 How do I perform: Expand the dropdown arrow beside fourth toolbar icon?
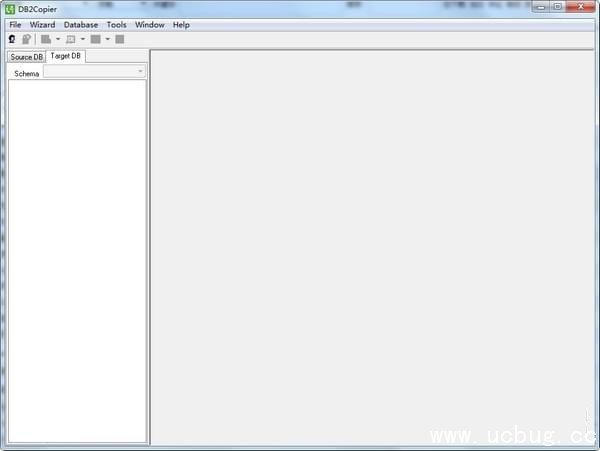[83, 39]
